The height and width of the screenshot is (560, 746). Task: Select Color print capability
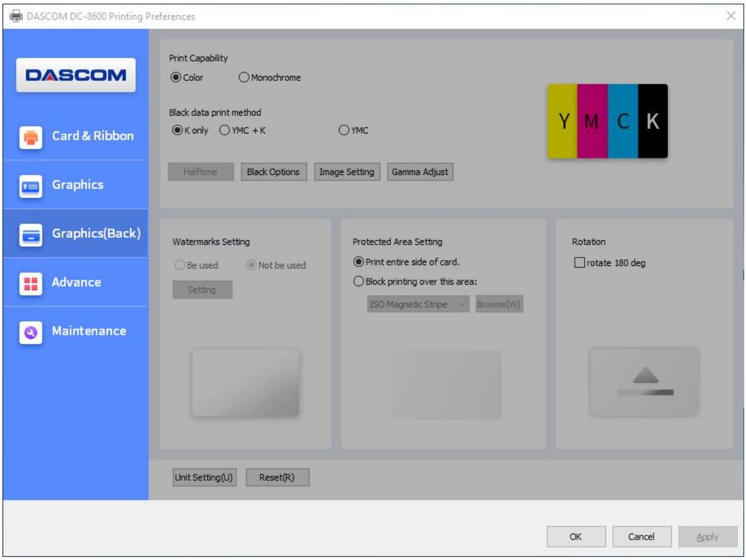pyautogui.click(x=187, y=77)
